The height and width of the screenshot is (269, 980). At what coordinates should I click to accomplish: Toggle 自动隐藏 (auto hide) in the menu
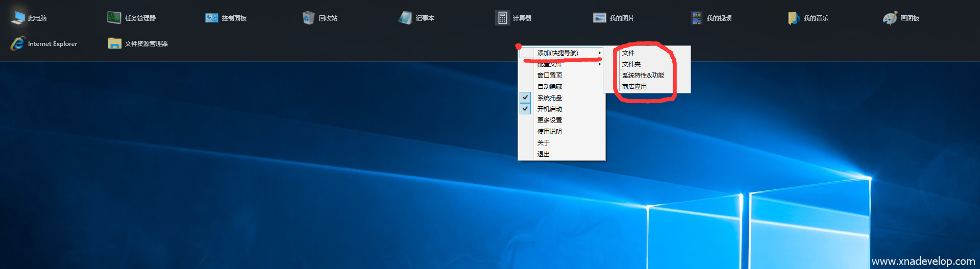click(549, 86)
